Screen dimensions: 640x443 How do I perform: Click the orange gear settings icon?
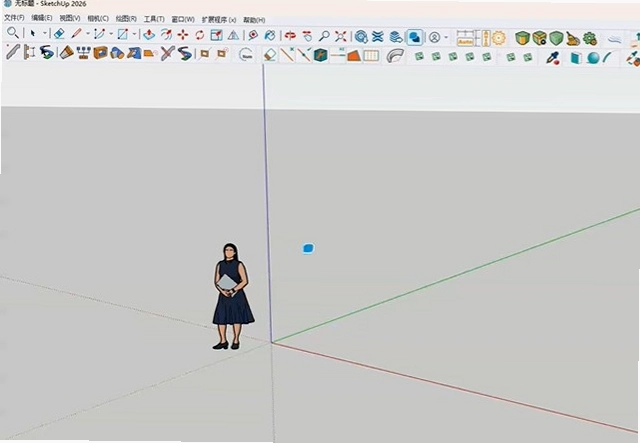[x=498, y=38]
